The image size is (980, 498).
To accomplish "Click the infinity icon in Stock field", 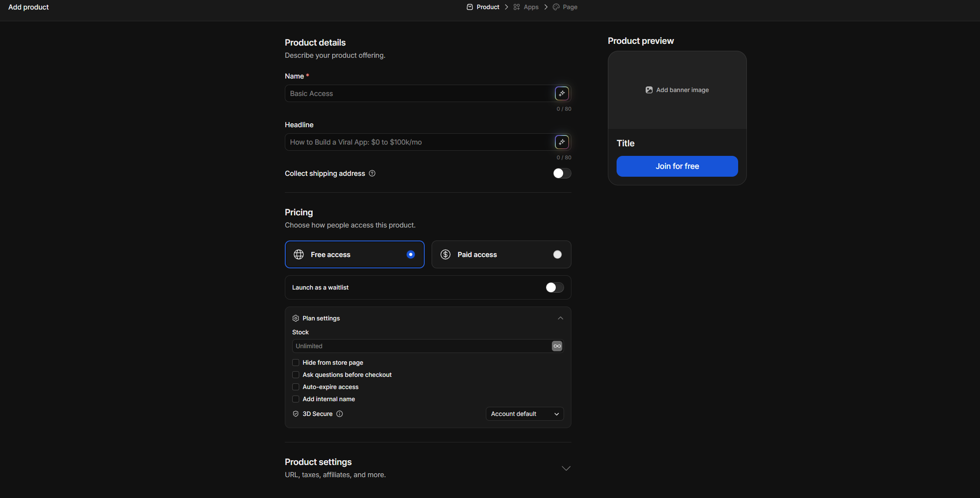I will click(x=557, y=346).
